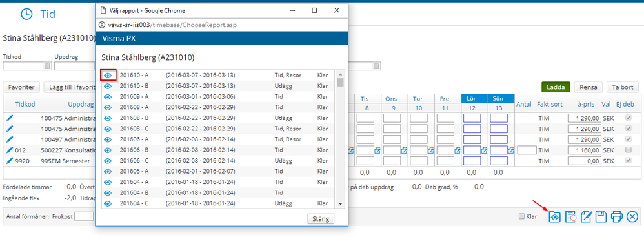Toggle Ej deb checkbox on 1 160,00 row

point(628,150)
